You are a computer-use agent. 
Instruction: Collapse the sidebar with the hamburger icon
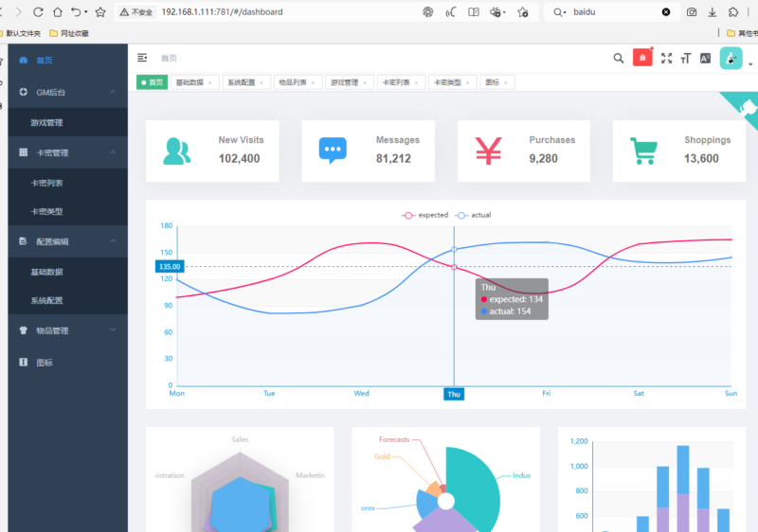(x=142, y=58)
